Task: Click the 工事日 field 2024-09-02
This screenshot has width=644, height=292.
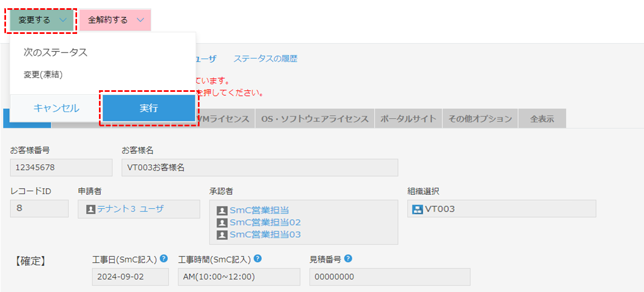Action: tap(130, 277)
